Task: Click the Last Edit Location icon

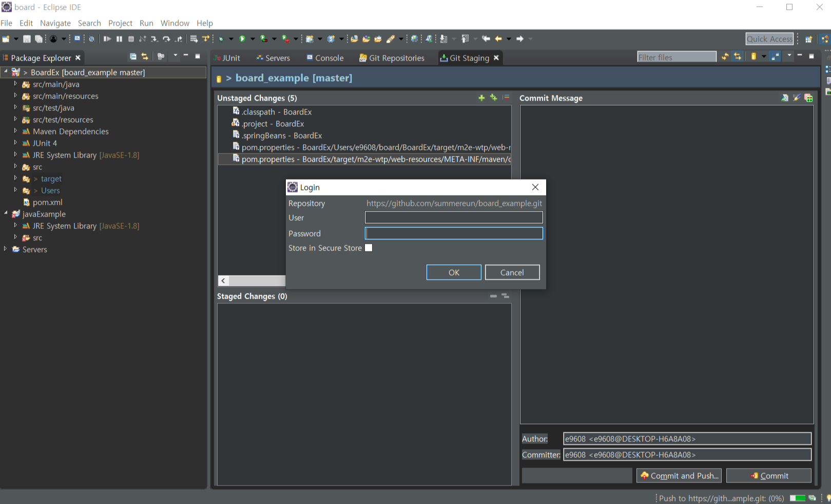Action: click(x=486, y=39)
